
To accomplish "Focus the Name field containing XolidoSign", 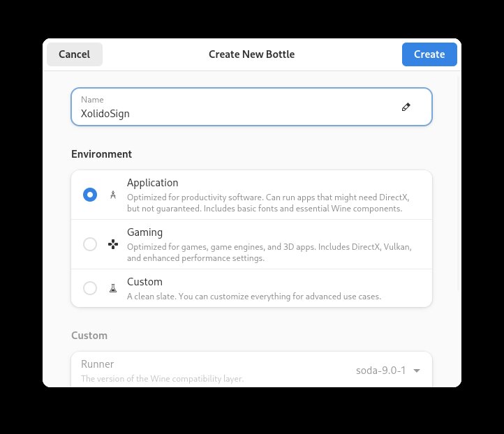I will 230,113.
